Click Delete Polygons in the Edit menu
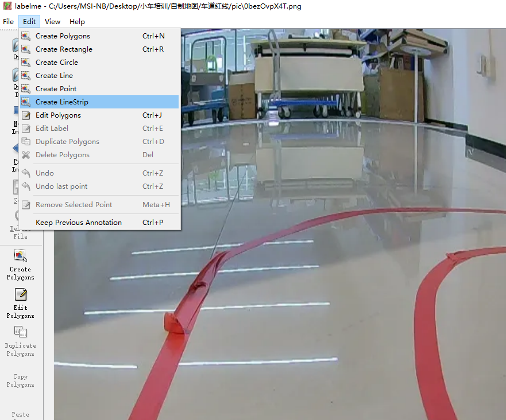The width and height of the screenshot is (506, 420). [62, 155]
